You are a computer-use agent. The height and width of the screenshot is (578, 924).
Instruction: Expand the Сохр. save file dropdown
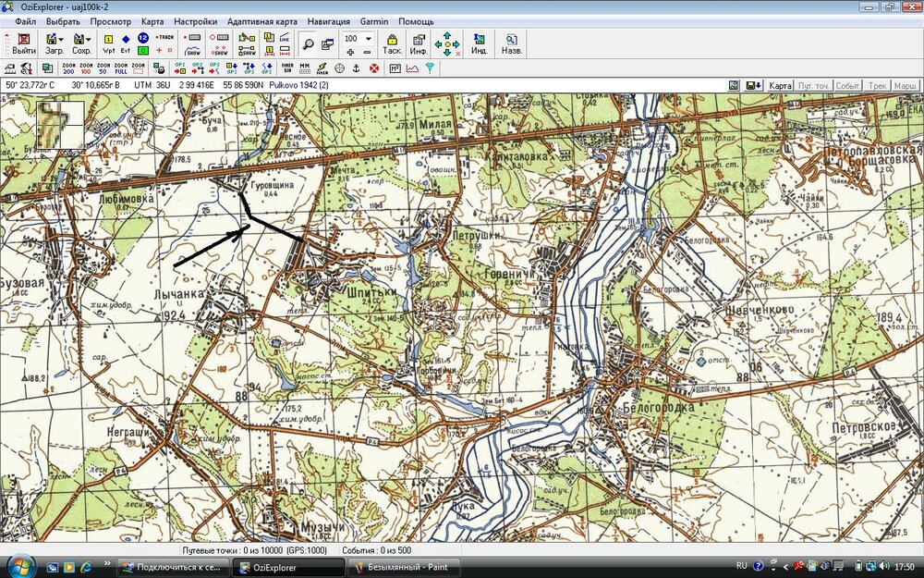88,40
